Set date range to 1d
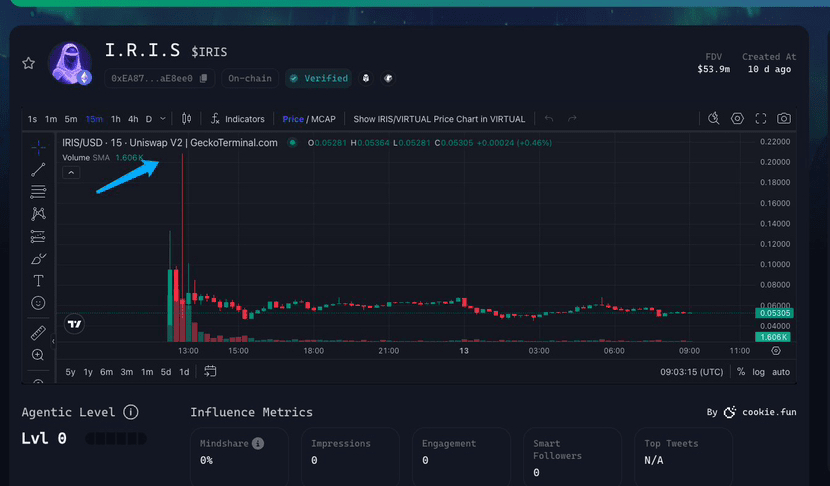The image size is (830, 486). click(x=184, y=372)
